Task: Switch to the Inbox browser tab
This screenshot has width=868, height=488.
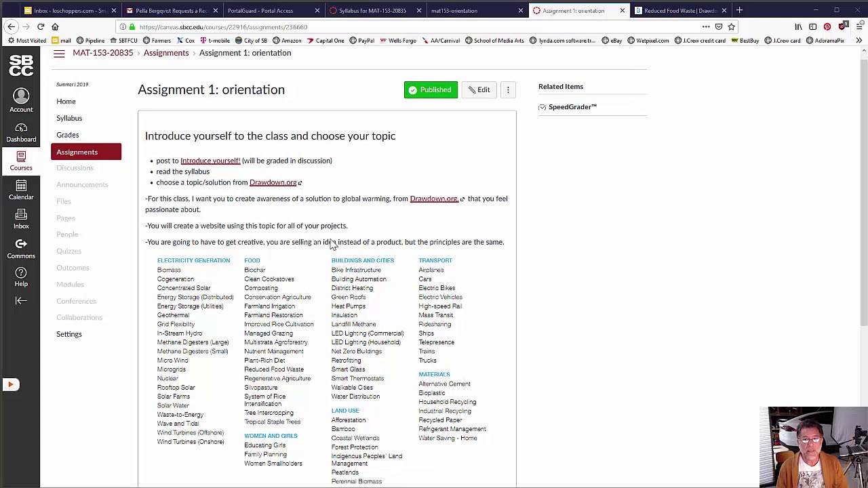Action: pyautogui.click(x=70, y=10)
